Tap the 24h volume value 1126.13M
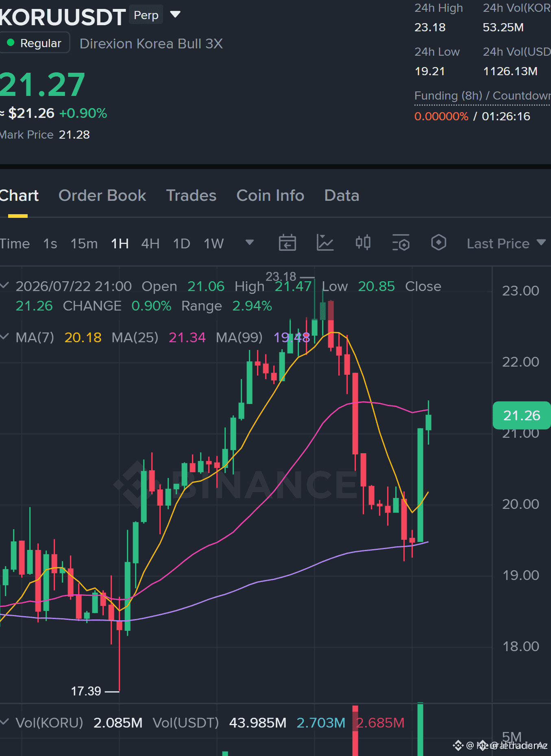The image size is (551, 756). coord(510,72)
